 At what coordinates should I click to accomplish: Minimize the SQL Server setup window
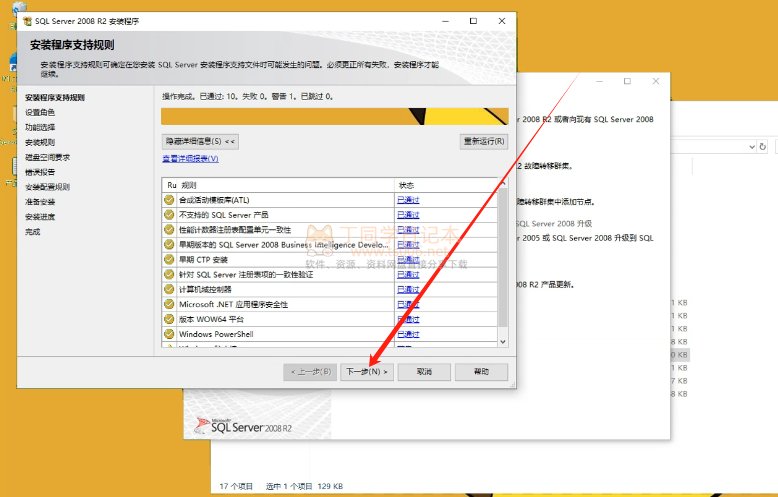(445, 21)
